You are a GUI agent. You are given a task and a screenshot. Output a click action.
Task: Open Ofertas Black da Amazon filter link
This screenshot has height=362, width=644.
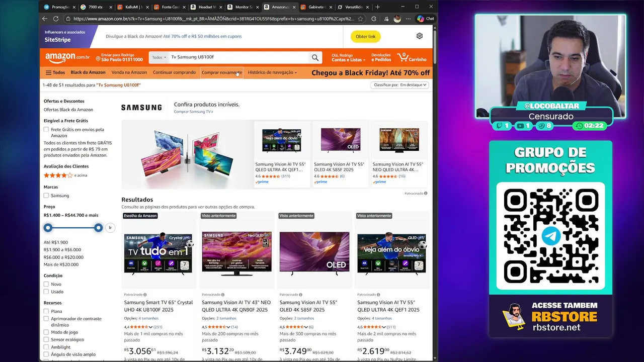(68, 110)
